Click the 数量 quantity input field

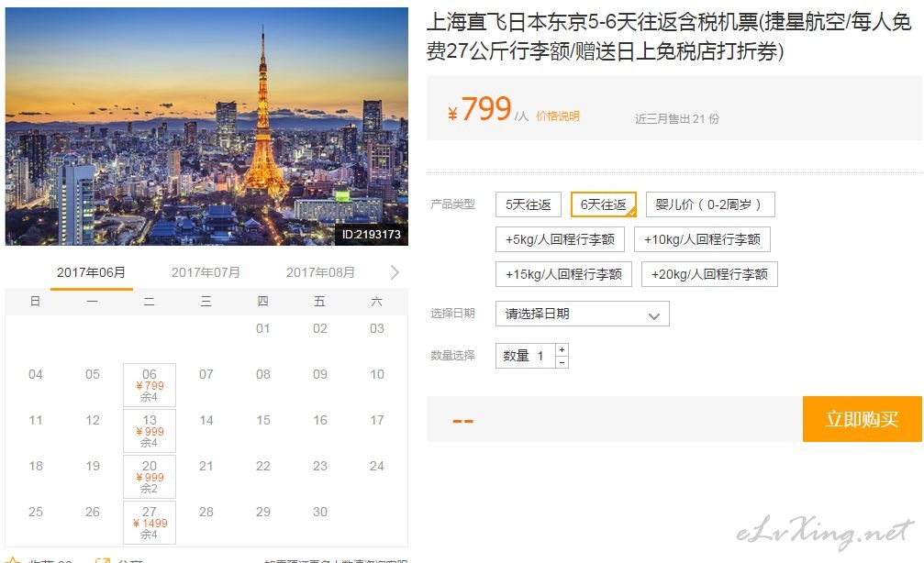tap(526, 356)
